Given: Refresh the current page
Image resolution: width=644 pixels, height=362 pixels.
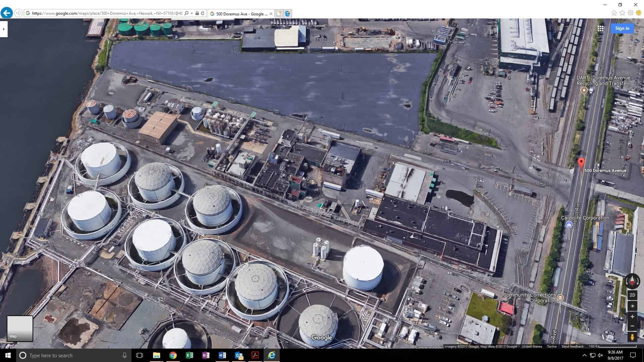Looking at the screenshot, I should 203,13.
